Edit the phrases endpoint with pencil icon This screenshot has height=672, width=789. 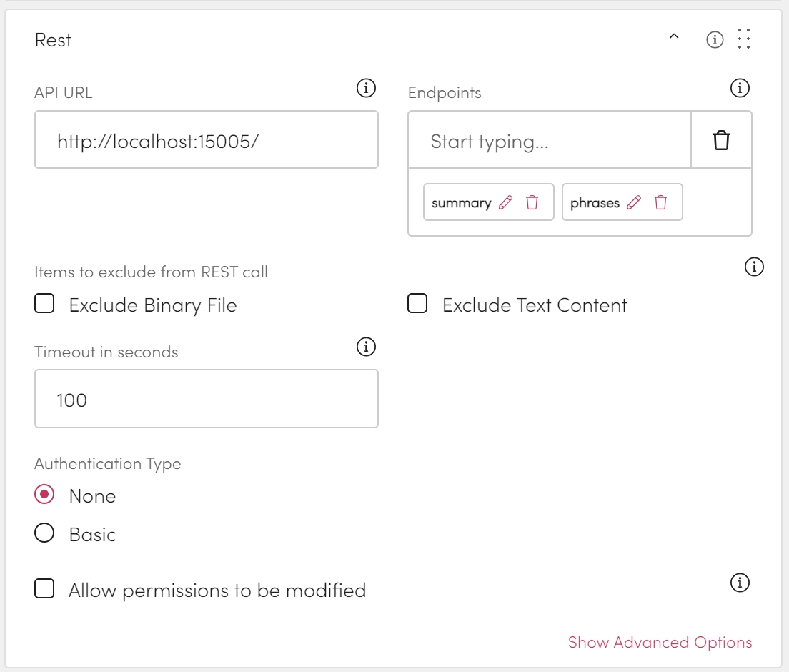pyautogui.click(x=633, y=203)
